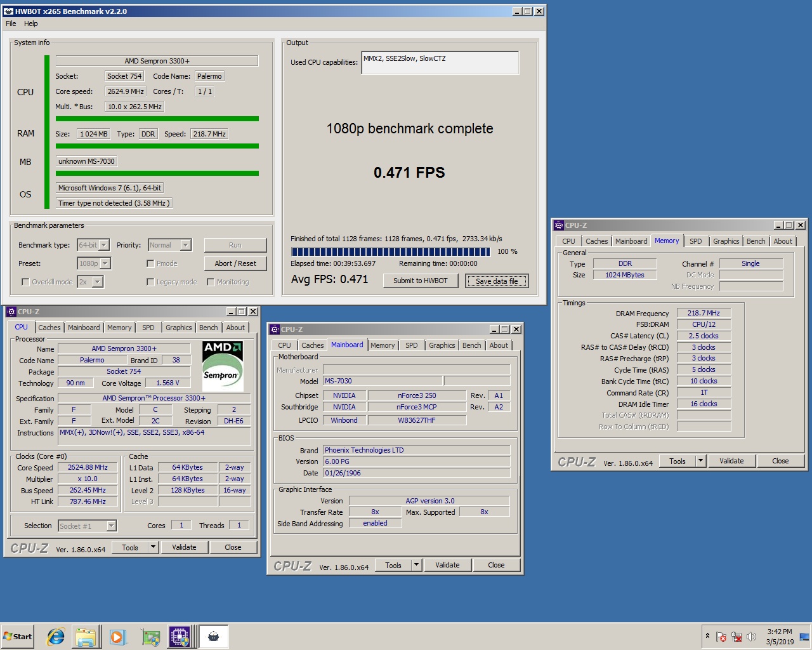Click the Used CPU capabilities text box
Screen dimensions: 812x650
440,63
